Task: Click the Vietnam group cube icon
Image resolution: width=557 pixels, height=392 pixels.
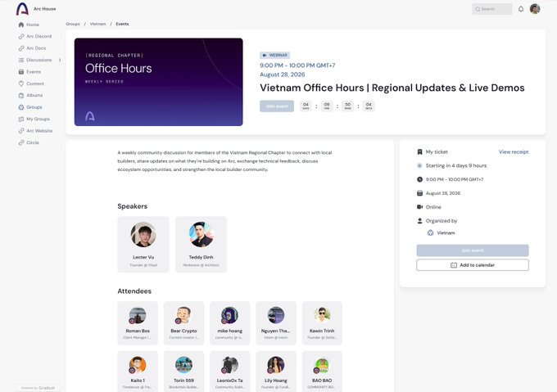Action: pyautogui.click(x=430, y=232)
